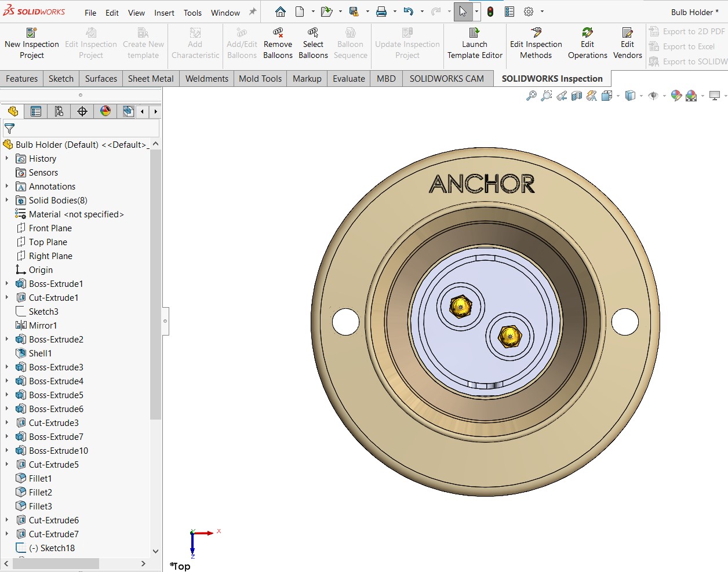Click the View Orientation cube icon
Viewport: 728px width, 572px height.
607,96
